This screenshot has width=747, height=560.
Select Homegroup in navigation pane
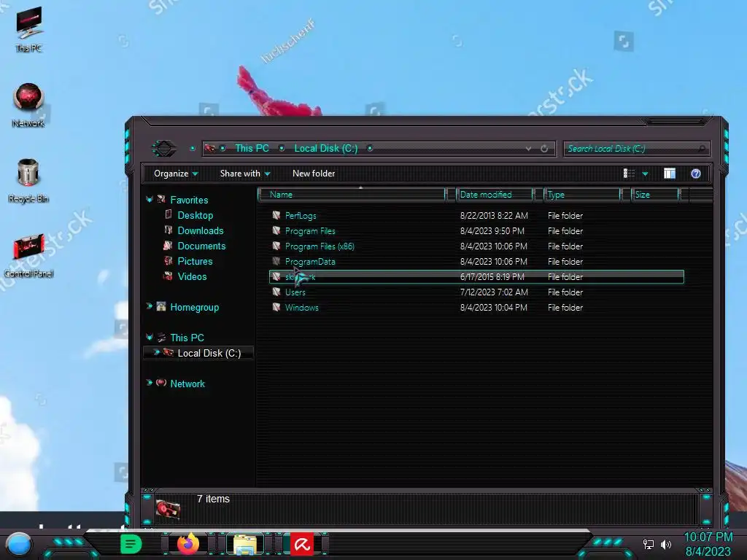click(194, 307)
